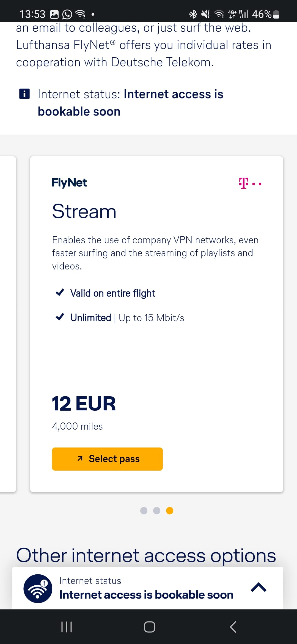Tap the checkmark next to Valid on entire flight
This screenshot has width=297, height=644.
[60, 292]
